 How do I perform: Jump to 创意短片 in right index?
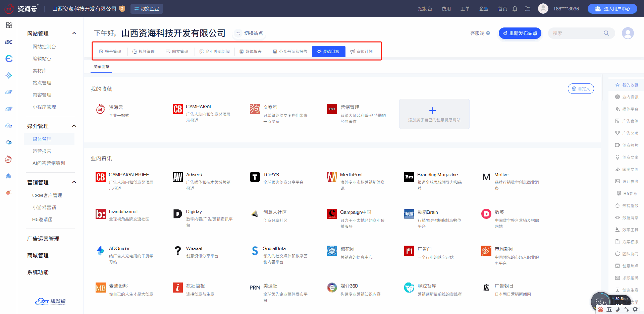click(627, 145)
